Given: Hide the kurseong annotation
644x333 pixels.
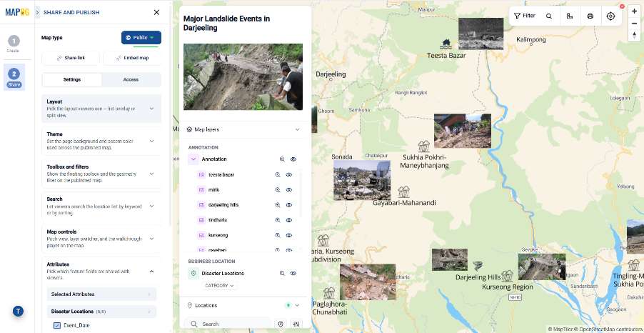Looking at the screenshot, I should 288,235.
